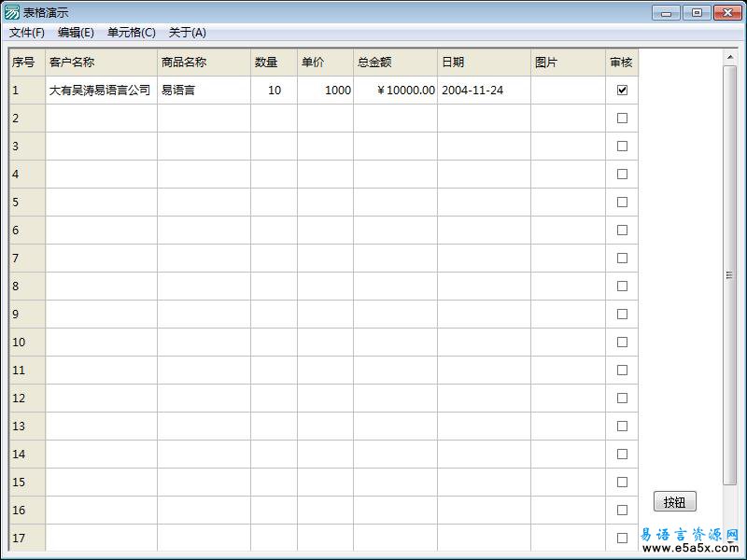The width and height of the screenshot is (747, 560).
Task: Click the 按钮 button
Action: click(674, 501)
